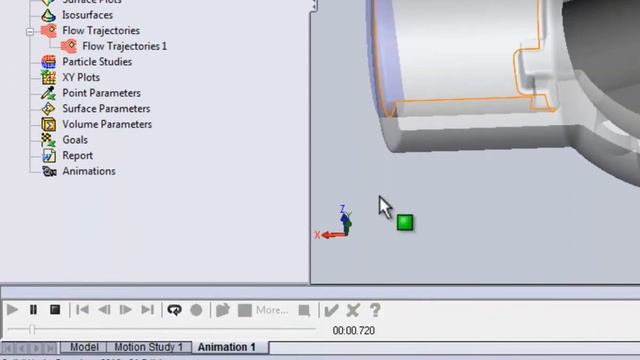Select Surface Parameters entry
Screen dimensions: 640x360
(106, 109)
